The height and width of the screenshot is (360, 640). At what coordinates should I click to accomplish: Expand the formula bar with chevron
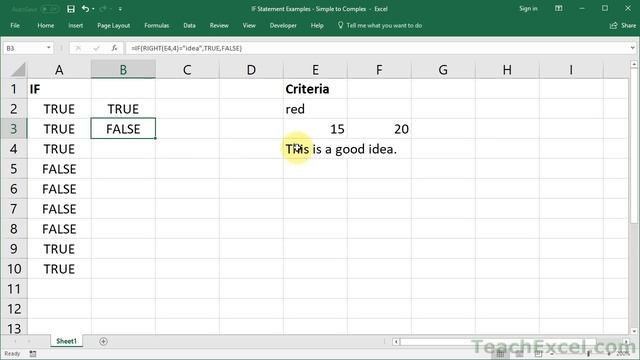point(632,48)
